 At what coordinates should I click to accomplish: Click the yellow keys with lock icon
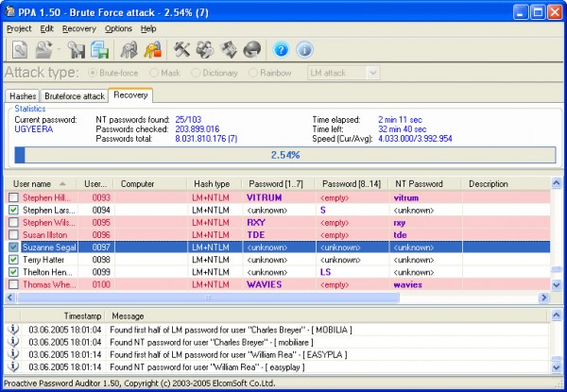[151, 49]
